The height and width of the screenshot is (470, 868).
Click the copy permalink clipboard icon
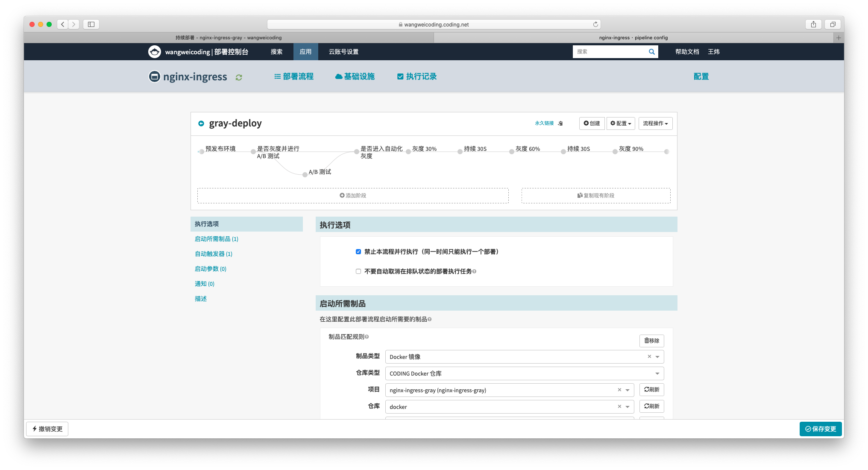pos(560,123)
